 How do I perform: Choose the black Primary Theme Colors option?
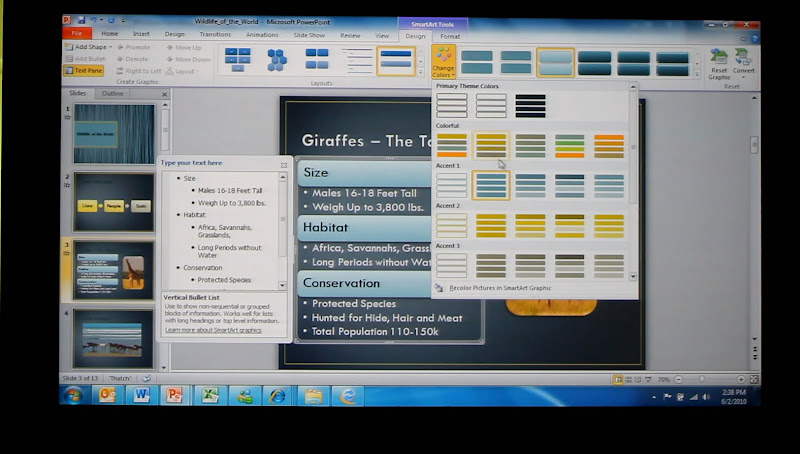[530, 106]
